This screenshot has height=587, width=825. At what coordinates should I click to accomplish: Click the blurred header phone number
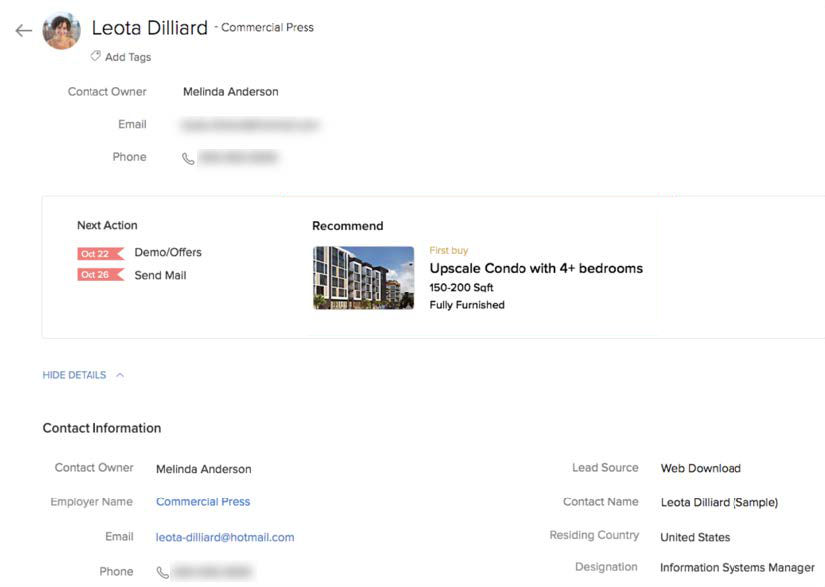click(238, 157)
